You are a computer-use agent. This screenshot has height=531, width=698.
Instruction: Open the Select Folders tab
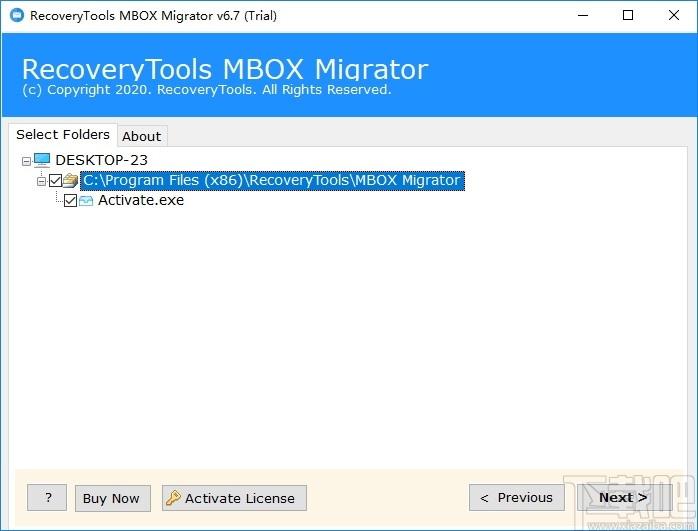tap(63, 134)
